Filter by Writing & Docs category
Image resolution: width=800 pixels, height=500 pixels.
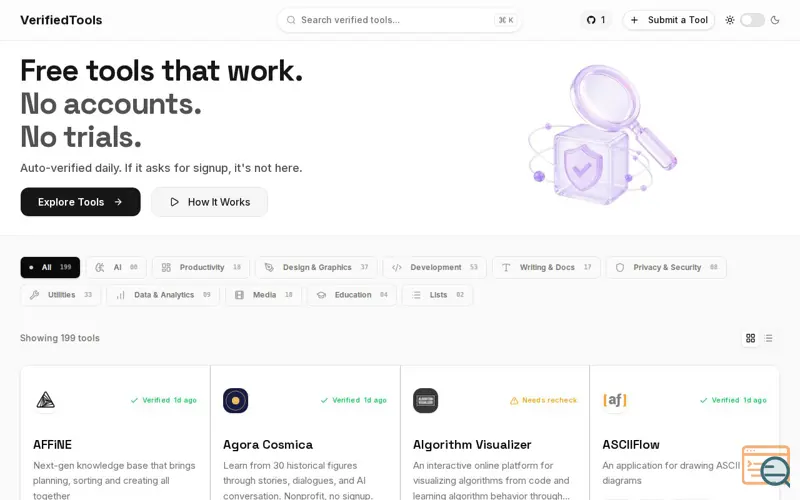coord(546,267)
